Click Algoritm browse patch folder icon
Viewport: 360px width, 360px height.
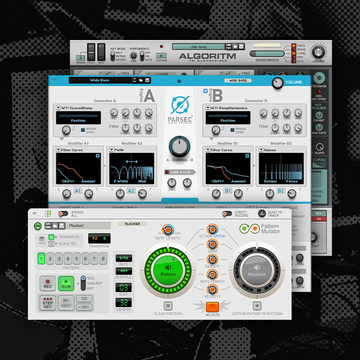pos(235,47)
